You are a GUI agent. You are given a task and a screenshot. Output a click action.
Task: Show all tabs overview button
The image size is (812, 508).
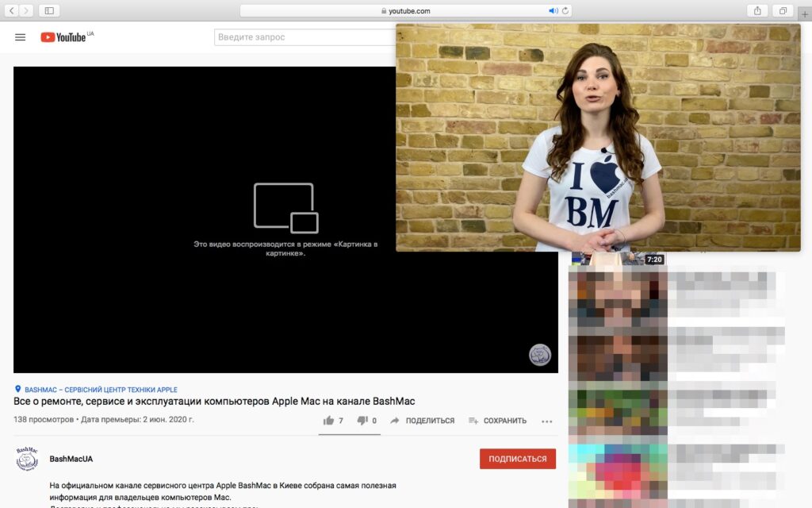[x=783, y=10]
